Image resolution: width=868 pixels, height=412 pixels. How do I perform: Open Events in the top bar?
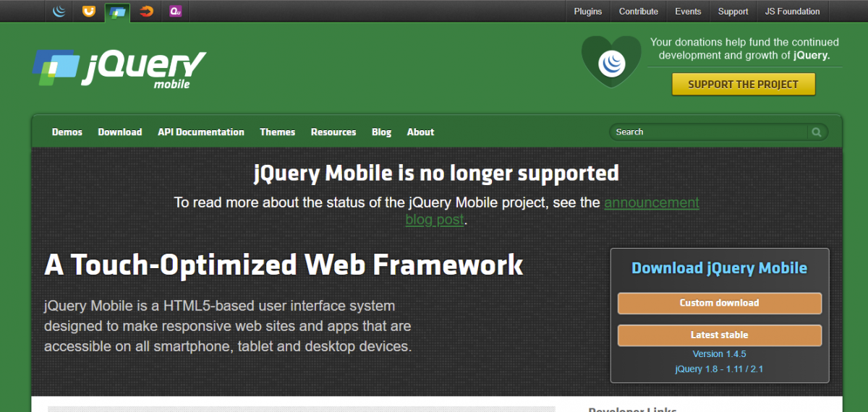tap(688, 12)
